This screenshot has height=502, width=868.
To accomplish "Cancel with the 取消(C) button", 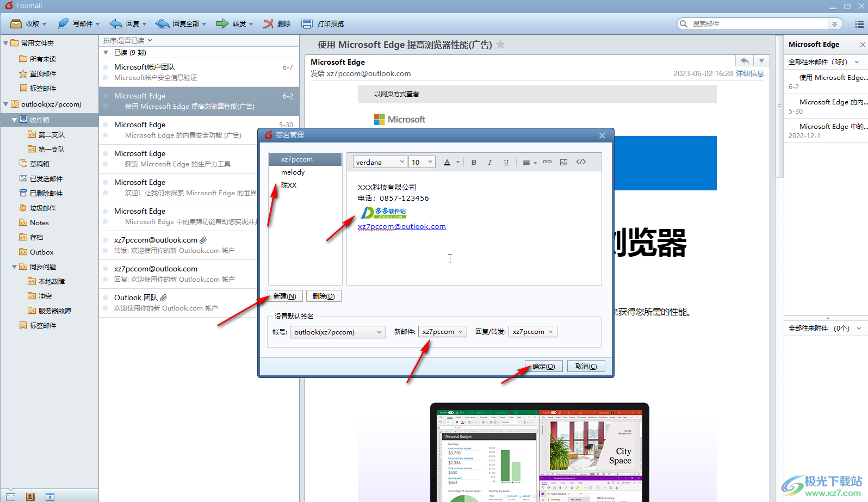I will point(586,367).
